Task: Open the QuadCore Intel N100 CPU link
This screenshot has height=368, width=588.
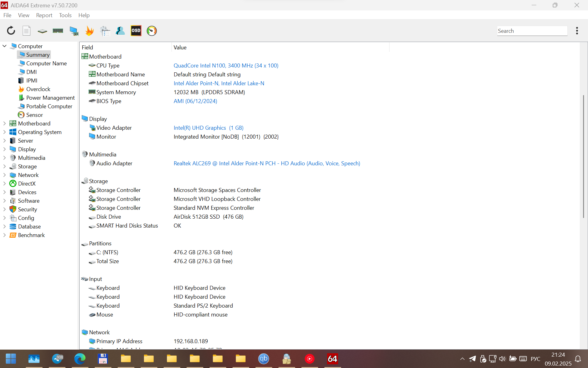Action: [226, 65]
